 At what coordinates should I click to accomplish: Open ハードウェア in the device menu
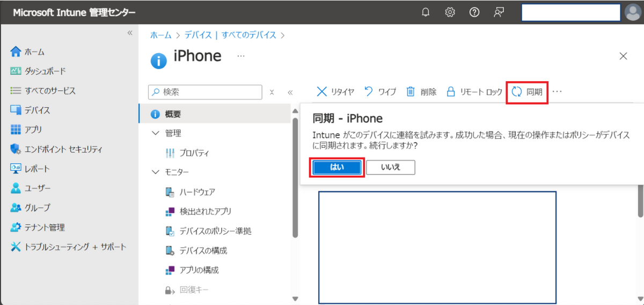coord(190,192)
